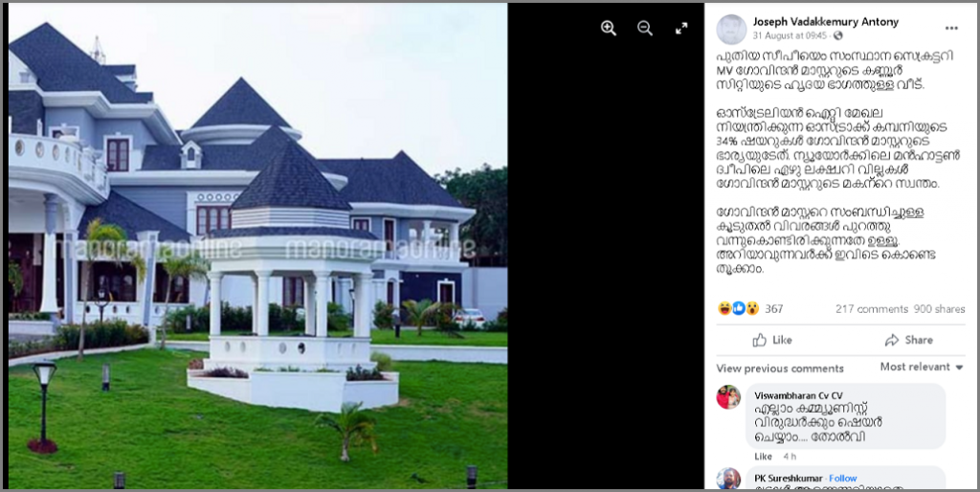The width and height of the screenshot is (980, 492).
Task: Enter fullscreen photo view
Action: [x=681, y=28]
